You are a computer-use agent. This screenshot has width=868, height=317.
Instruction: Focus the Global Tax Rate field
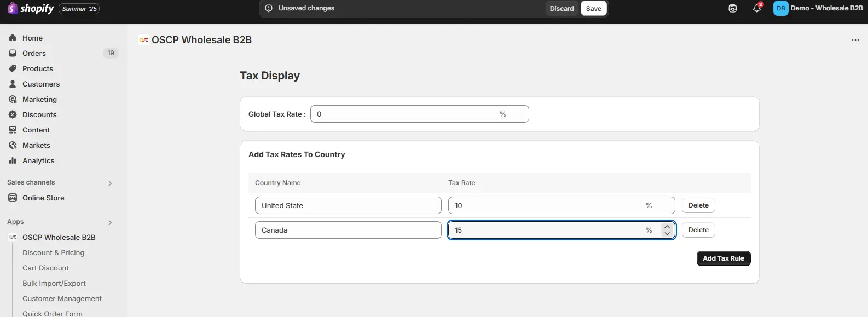tap(405, 114)
